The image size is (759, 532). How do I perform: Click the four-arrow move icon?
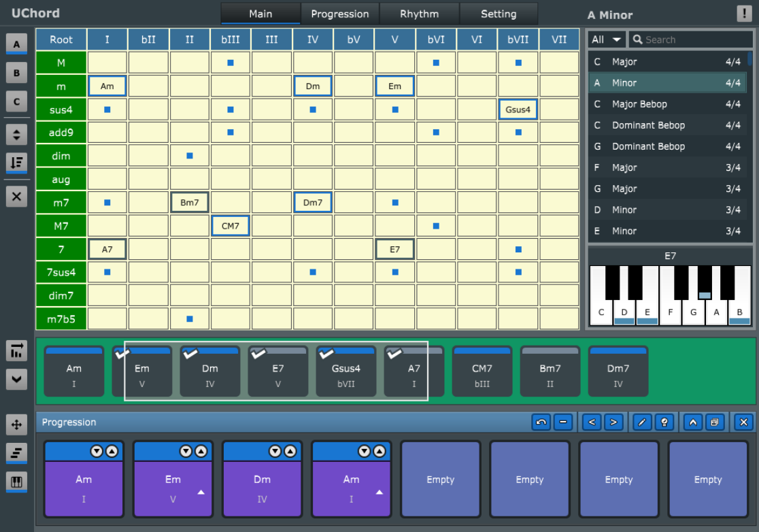coord(16,425)
